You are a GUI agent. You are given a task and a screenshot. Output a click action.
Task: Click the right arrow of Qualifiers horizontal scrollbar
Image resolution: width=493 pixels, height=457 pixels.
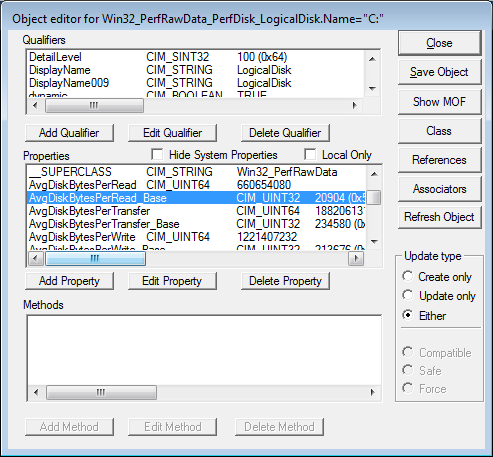click(355, 106)
